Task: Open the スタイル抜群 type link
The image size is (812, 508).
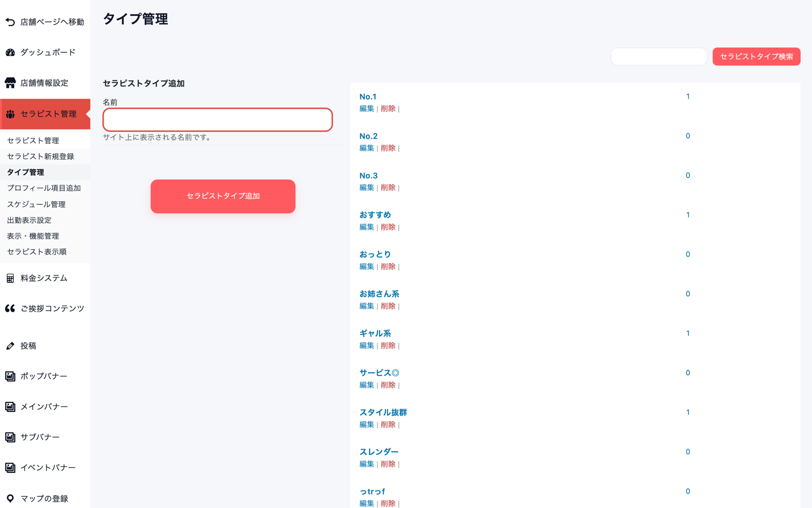Action: coord(383,412)
